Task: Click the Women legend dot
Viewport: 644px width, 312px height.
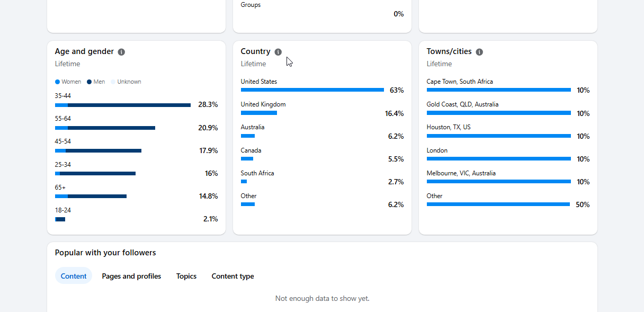Action: point(58,82)
